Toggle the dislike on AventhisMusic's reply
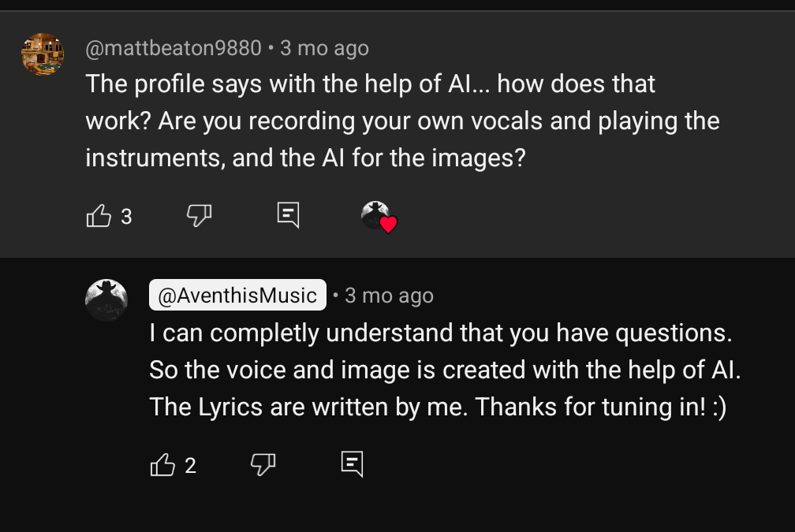 point(263,464)
